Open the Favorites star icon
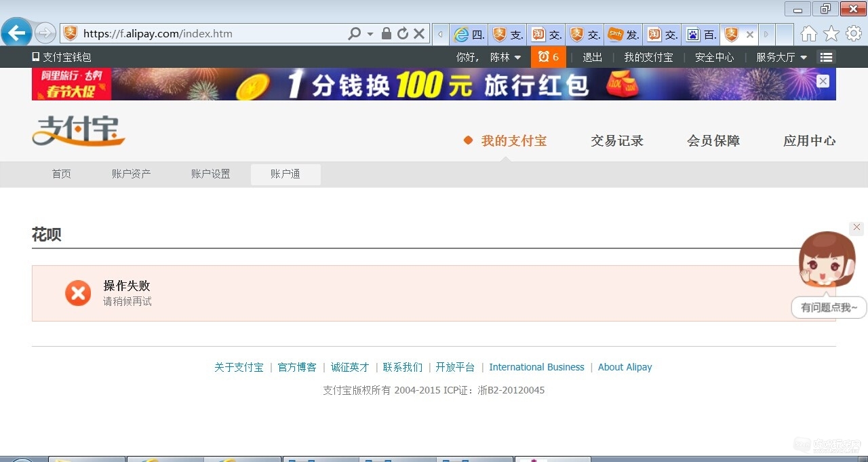 pos(831,33)
